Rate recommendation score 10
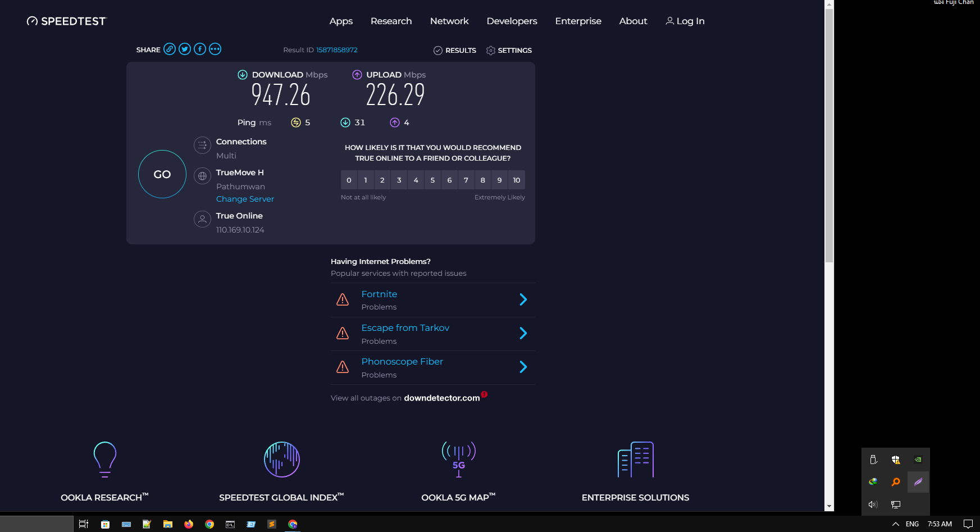This screenshot has width=980, height=532. (517, 180)
